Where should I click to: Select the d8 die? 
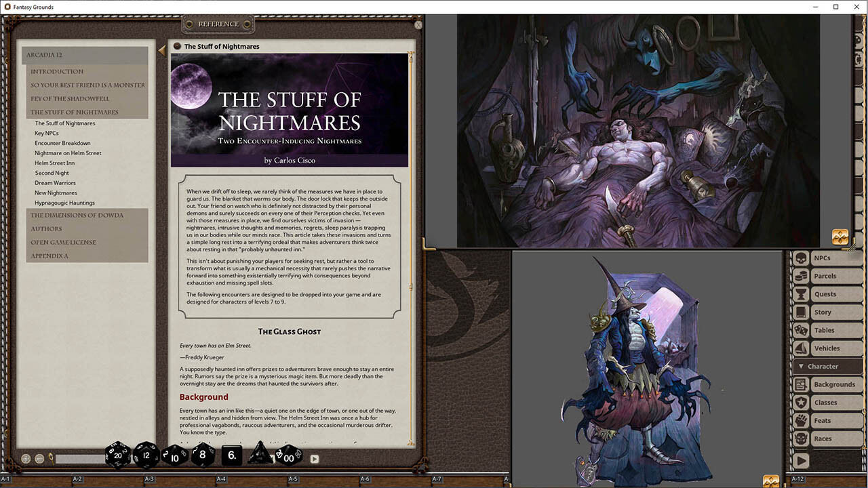203,455
